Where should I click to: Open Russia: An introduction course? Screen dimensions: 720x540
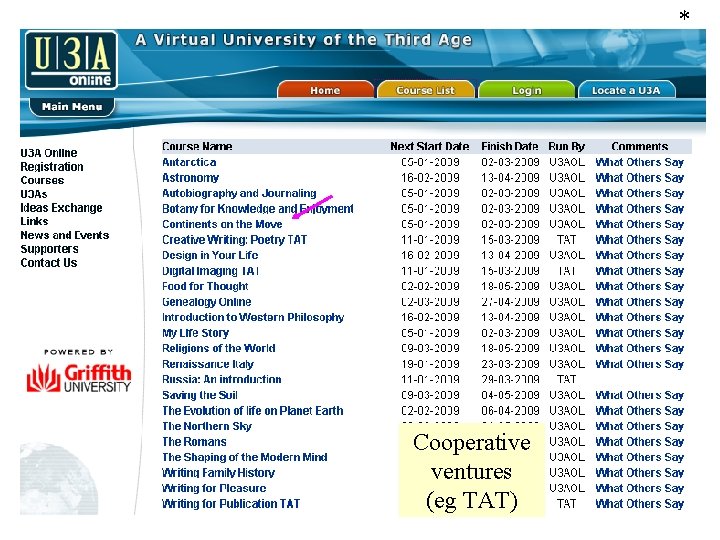(222, 379)
